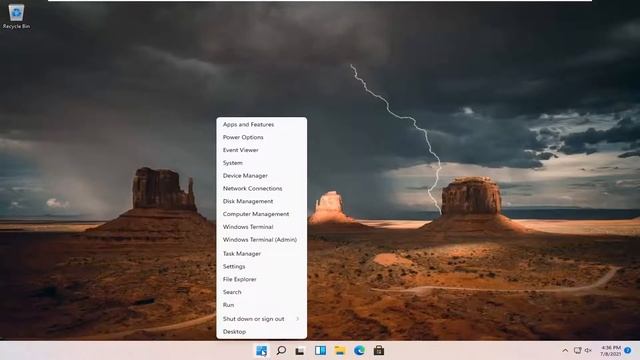640x360 pixels.
Task: Open Task Manager from the menu
Action: (x=262, y=253)
